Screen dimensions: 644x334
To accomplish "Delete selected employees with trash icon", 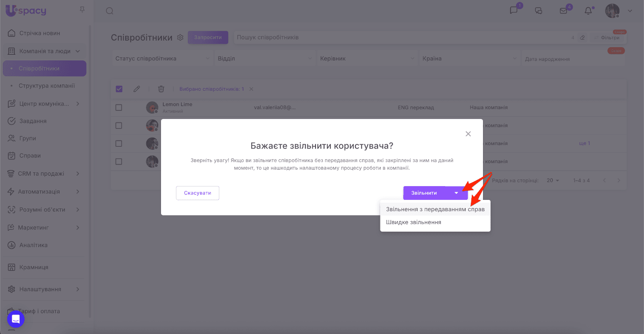I will pyautogui.click(x=161, y=89).
